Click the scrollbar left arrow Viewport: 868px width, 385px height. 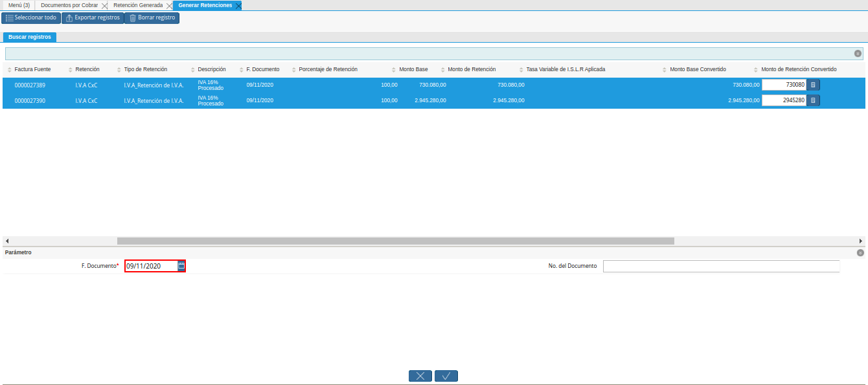click(6, 241)
